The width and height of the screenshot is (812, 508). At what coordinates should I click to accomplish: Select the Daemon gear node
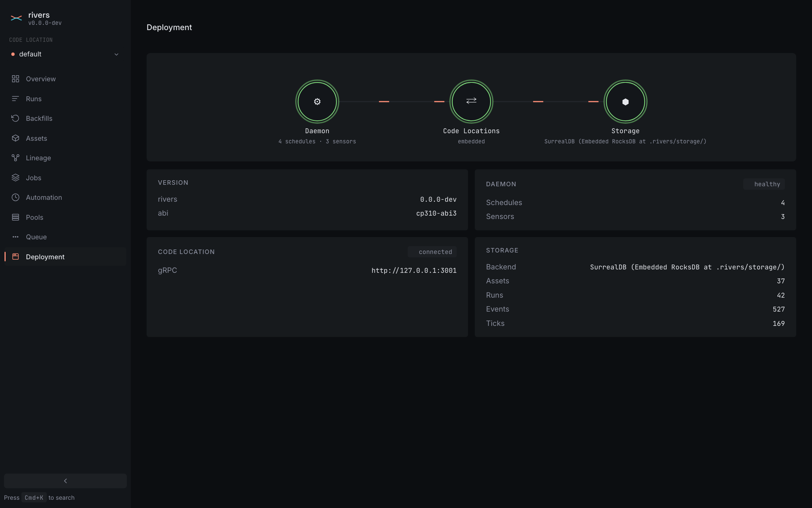[x=317, y=102]
